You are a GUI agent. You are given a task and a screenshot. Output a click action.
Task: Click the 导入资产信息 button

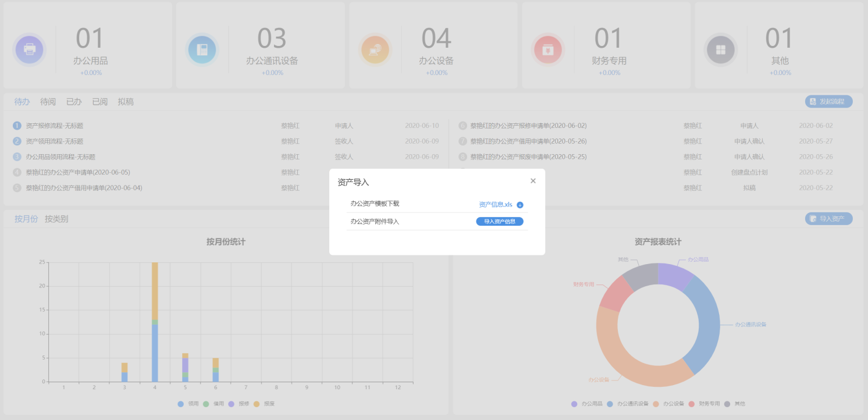point(500,222)
